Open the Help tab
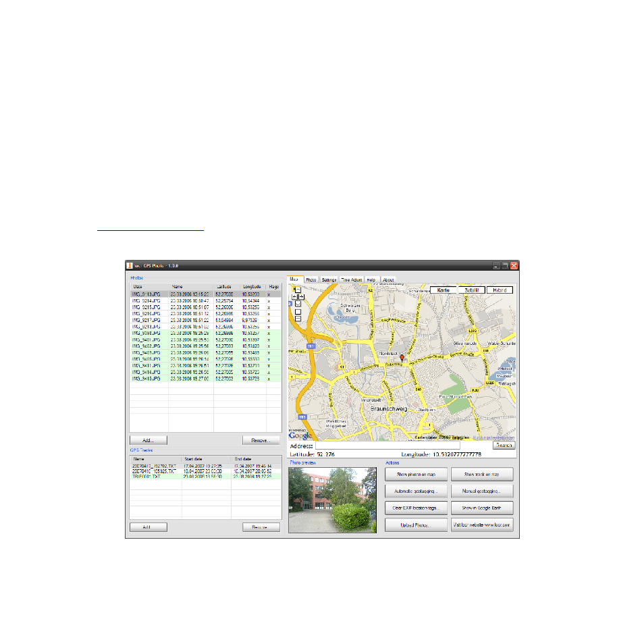Image resolution: width=644 pixels, height=644 pixels. click(371, 279)
